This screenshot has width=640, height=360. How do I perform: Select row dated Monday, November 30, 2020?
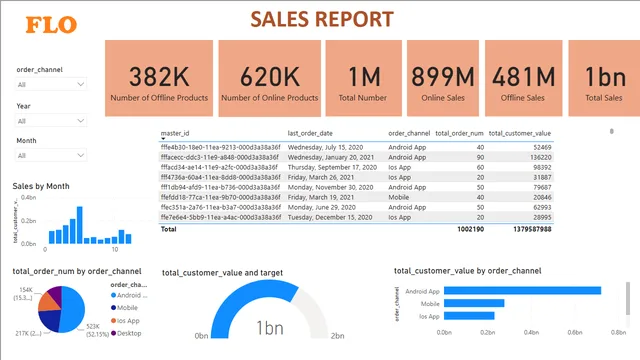pos(356,187)
